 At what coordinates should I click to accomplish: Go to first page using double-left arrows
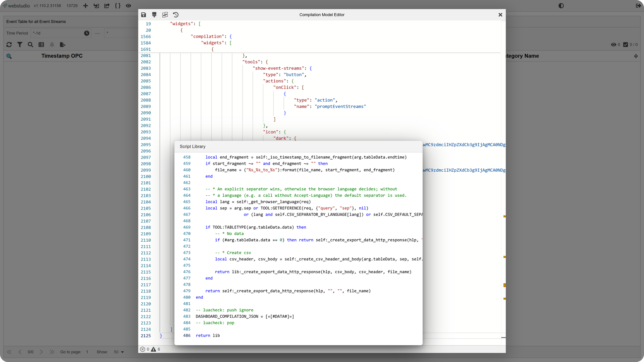click(x=9, y=352)
